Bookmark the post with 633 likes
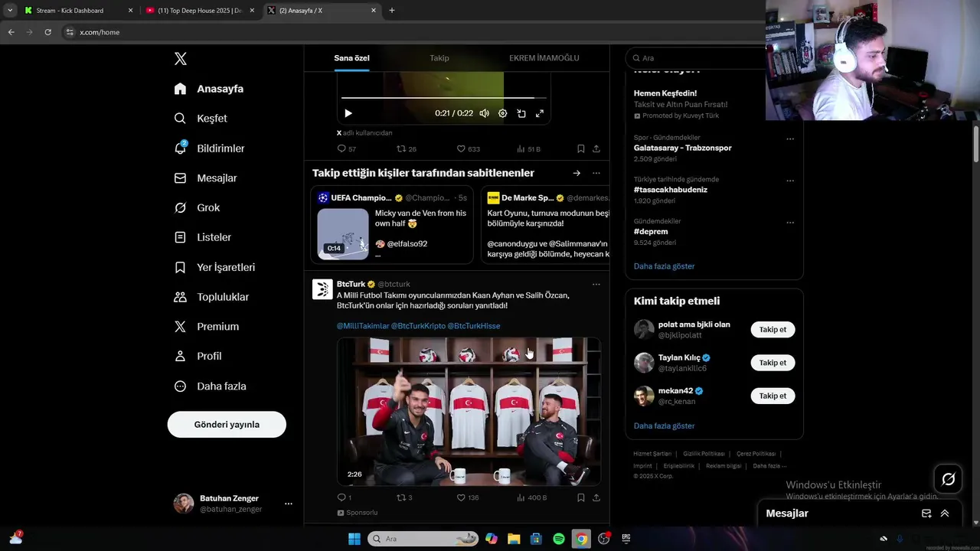 coord(581,148)
